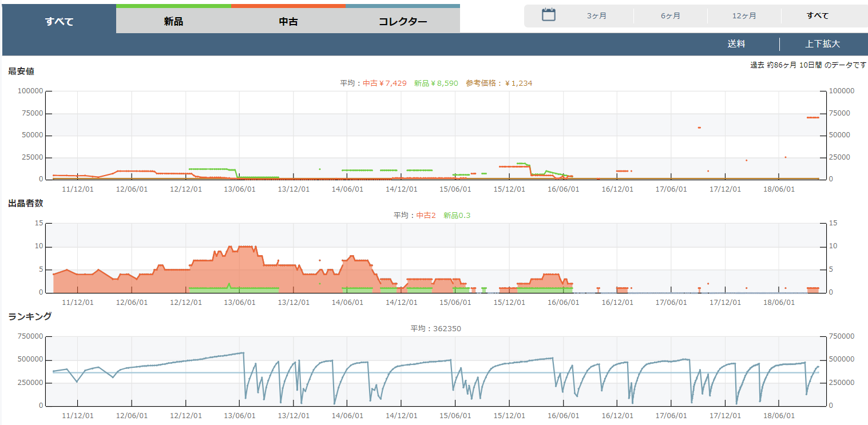Click the 新品 ￥8,590 average price label

tap(436, 84)
